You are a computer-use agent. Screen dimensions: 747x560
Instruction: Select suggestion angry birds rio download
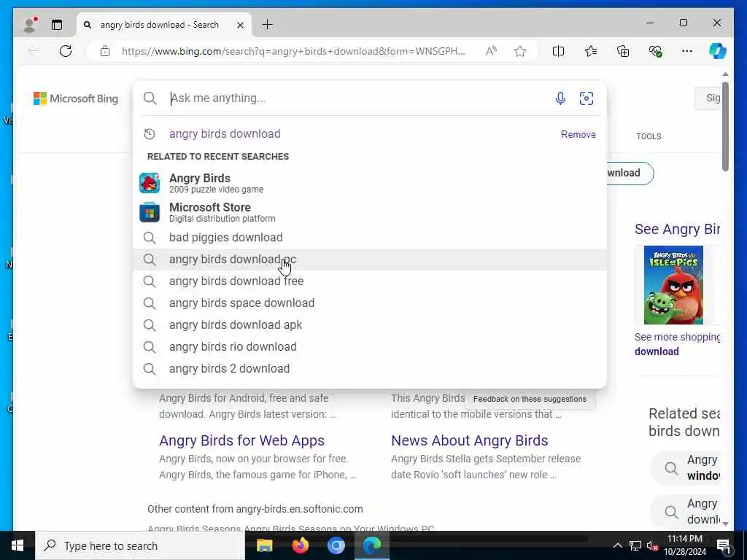point(370,346)
